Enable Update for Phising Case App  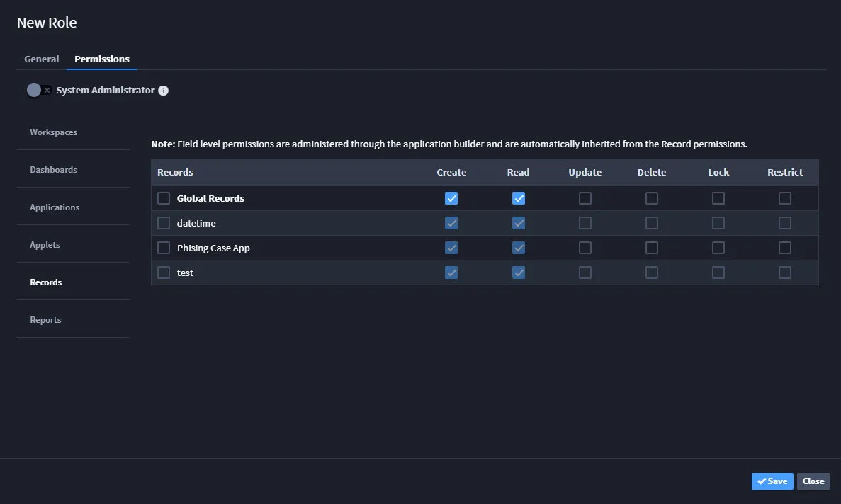585,248
